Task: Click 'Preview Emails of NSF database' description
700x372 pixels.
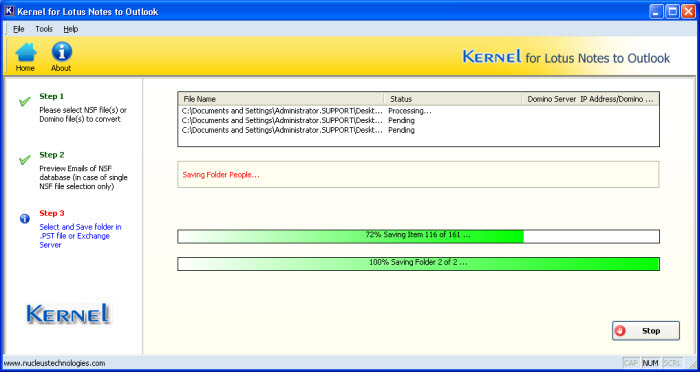Action: [83, 177]
